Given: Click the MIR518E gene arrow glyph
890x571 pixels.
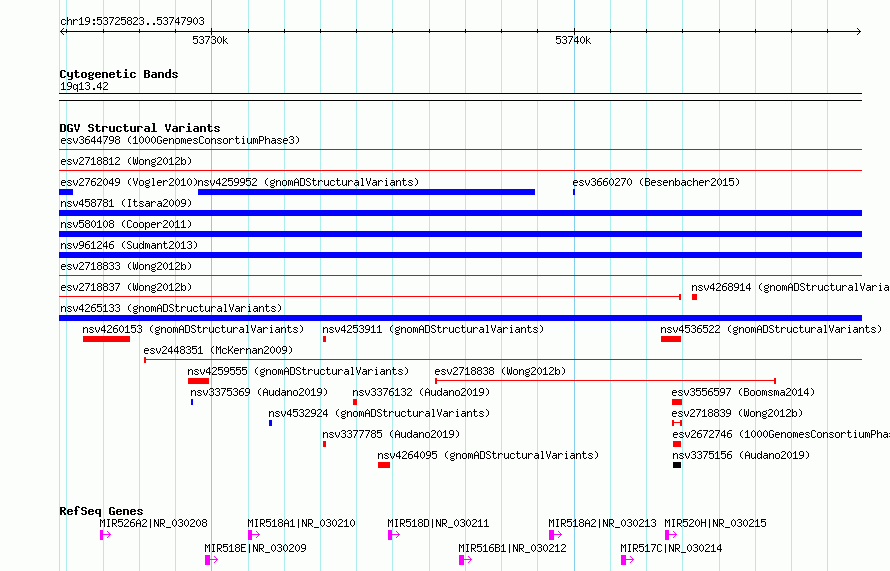Looking at the screenshot, I should point(211,560).
